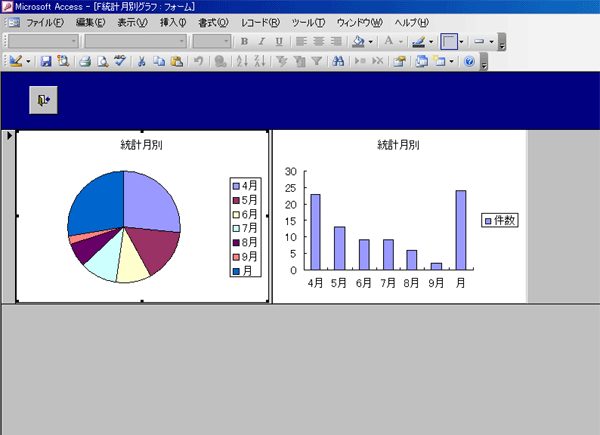Show the Database window icon
The height and width of the screenshot is (435, 600).
(x=421, y=61)
